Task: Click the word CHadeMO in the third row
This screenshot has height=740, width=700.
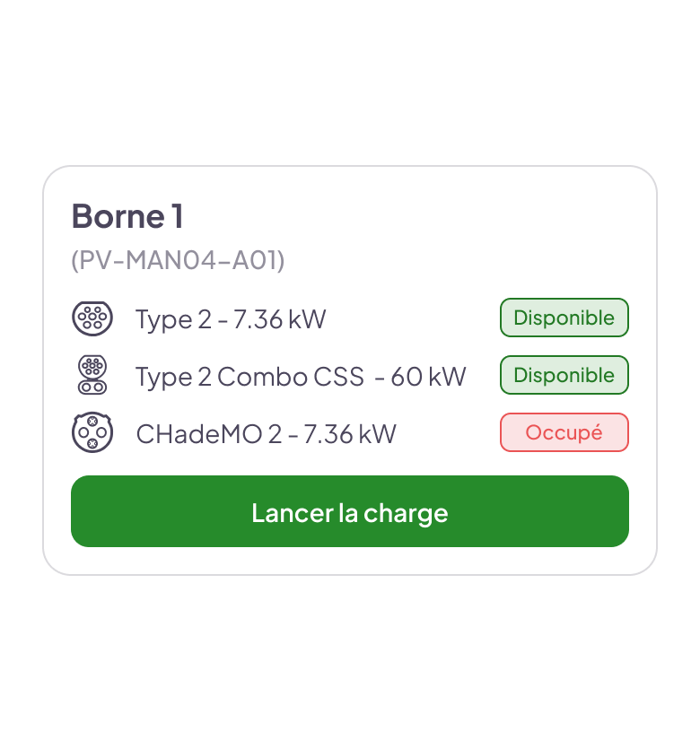Action: (x=199, y=434)
